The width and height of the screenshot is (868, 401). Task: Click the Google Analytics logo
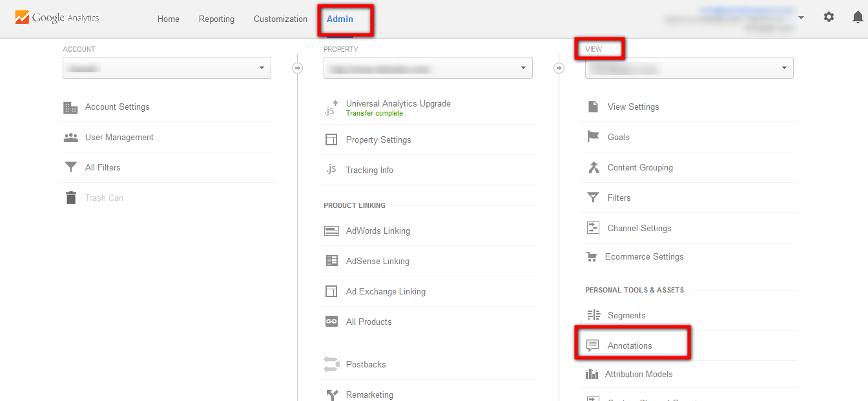tap(57, 18)
